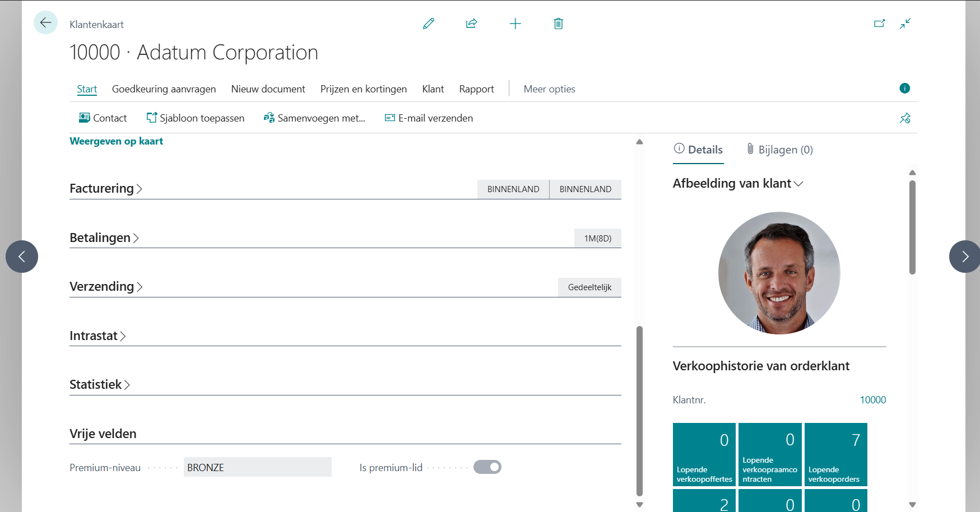
Task: Click E-mail verzenden action
Action: (429, 118)
